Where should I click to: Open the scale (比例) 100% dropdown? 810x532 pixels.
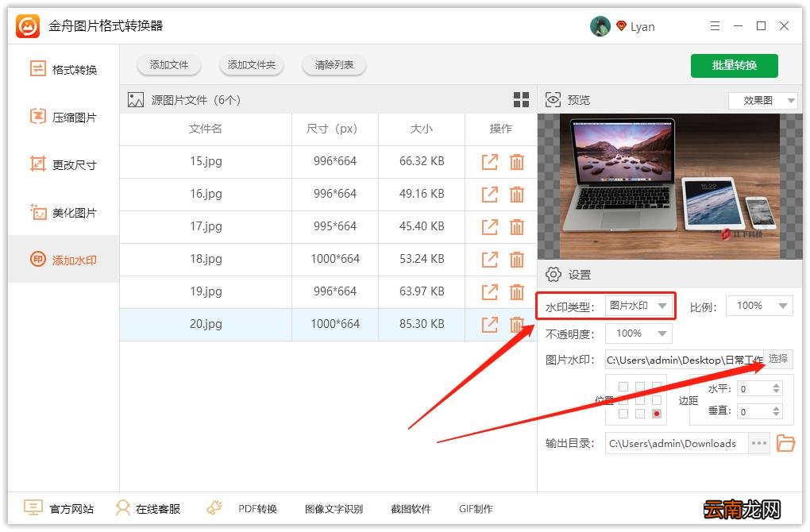[x=759, y=306]
